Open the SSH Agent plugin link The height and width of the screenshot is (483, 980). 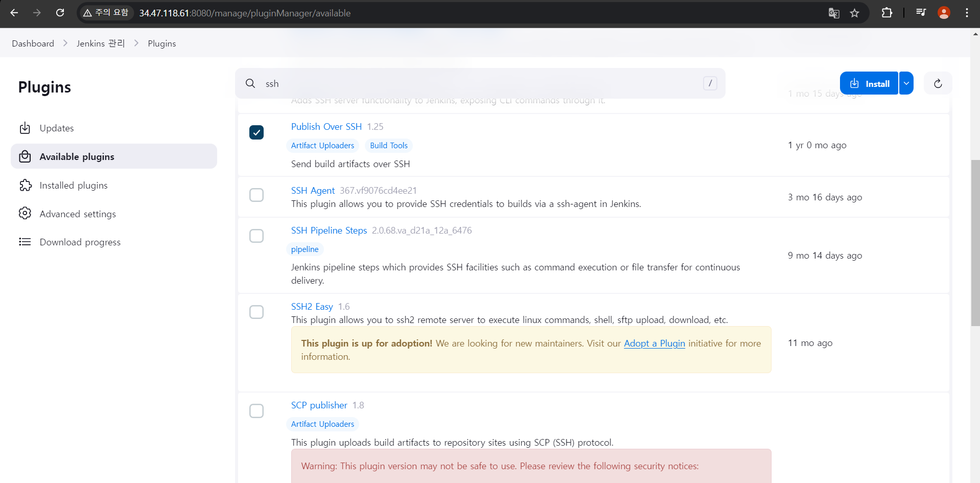(313, 191)
